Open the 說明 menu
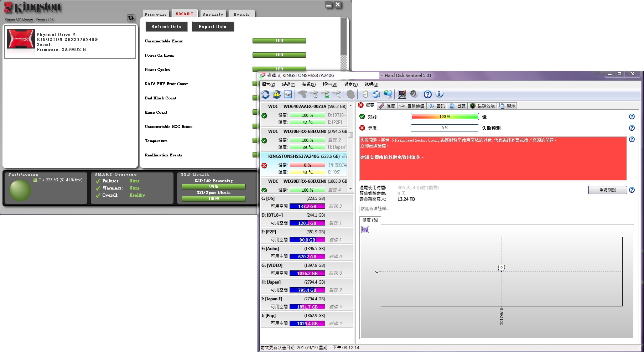The image size is (644, 352). click(x=372, y=84)
